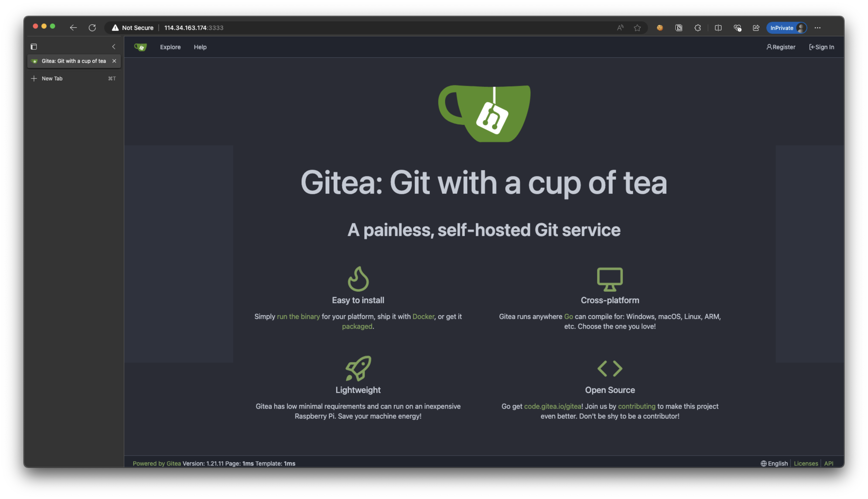Click the rocket icon above Lightweight
The image size is (868, 499).
358,368
